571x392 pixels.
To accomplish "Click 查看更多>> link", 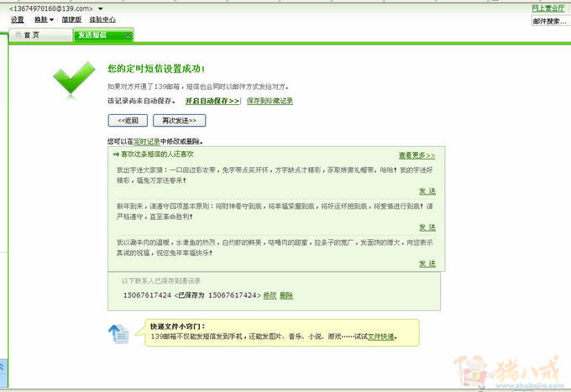I will [417, 155].
